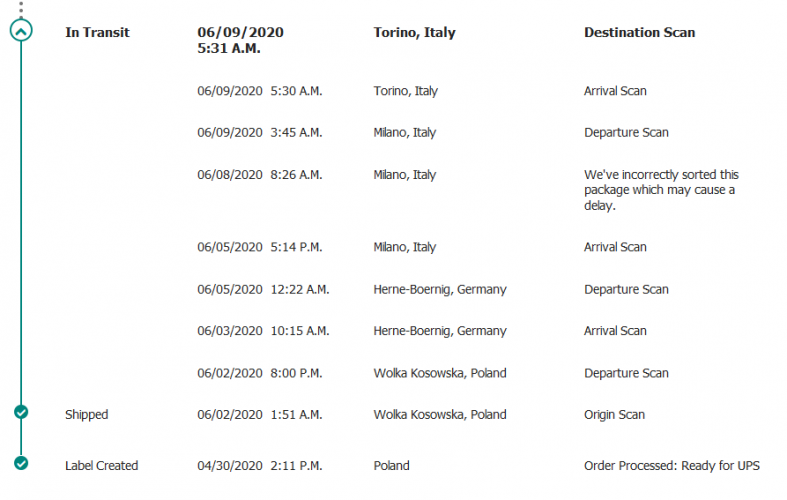Collapse the In Transit chevron circle

click(x=21, y=31)
